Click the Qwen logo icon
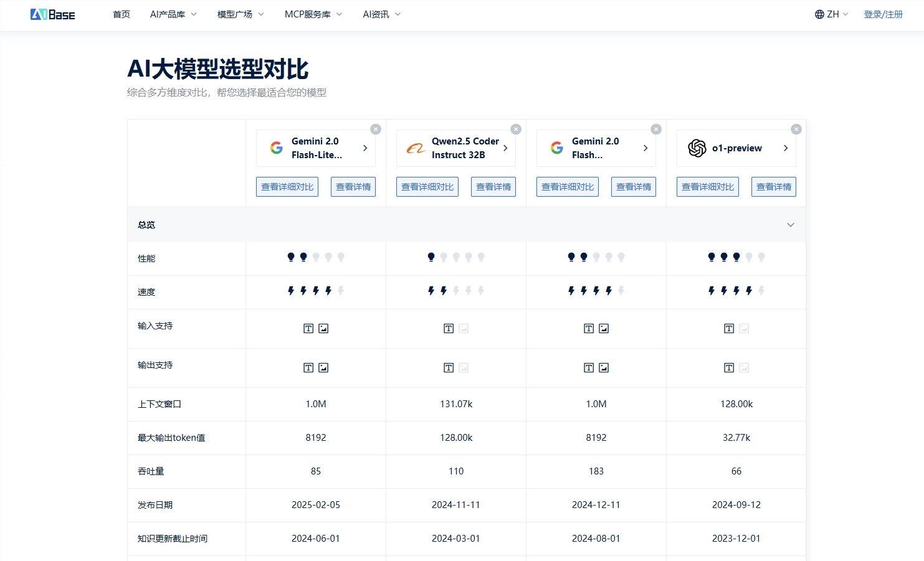 point(416,148)
